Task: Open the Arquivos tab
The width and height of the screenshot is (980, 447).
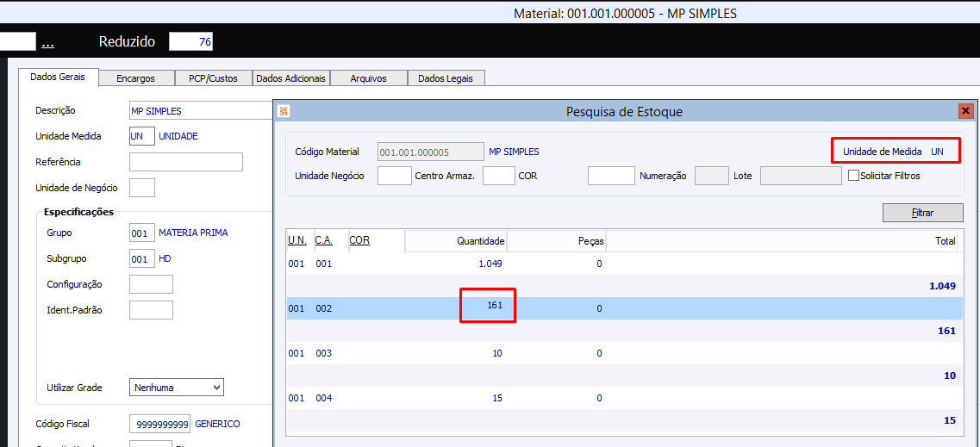Action: 369,78
